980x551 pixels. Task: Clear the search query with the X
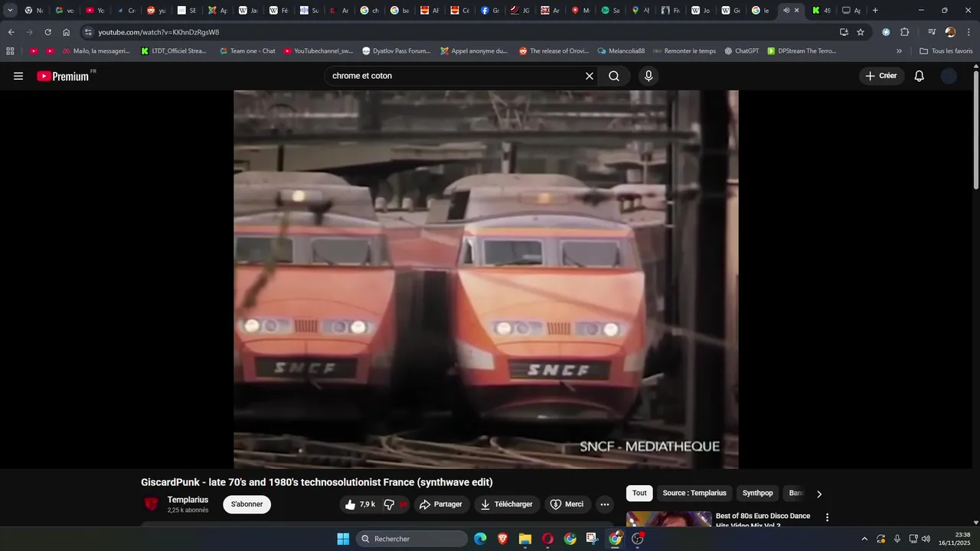tap(590, 77)
